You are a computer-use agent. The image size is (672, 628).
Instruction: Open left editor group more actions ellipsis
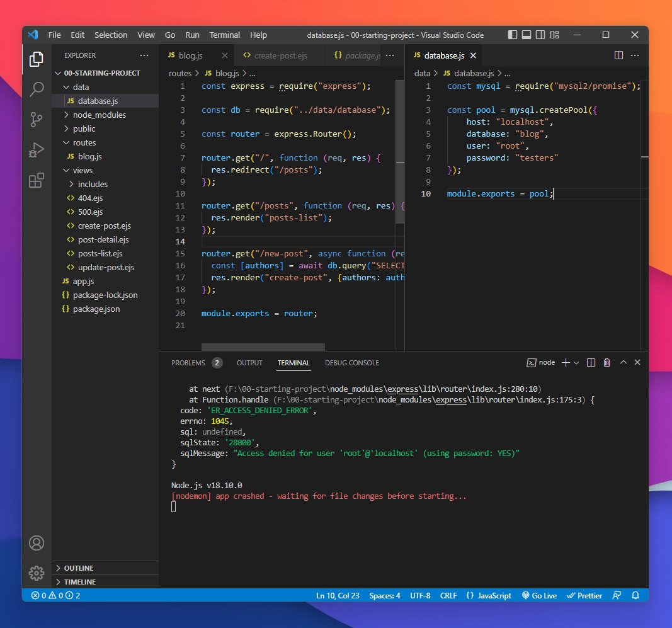(390, 55)
